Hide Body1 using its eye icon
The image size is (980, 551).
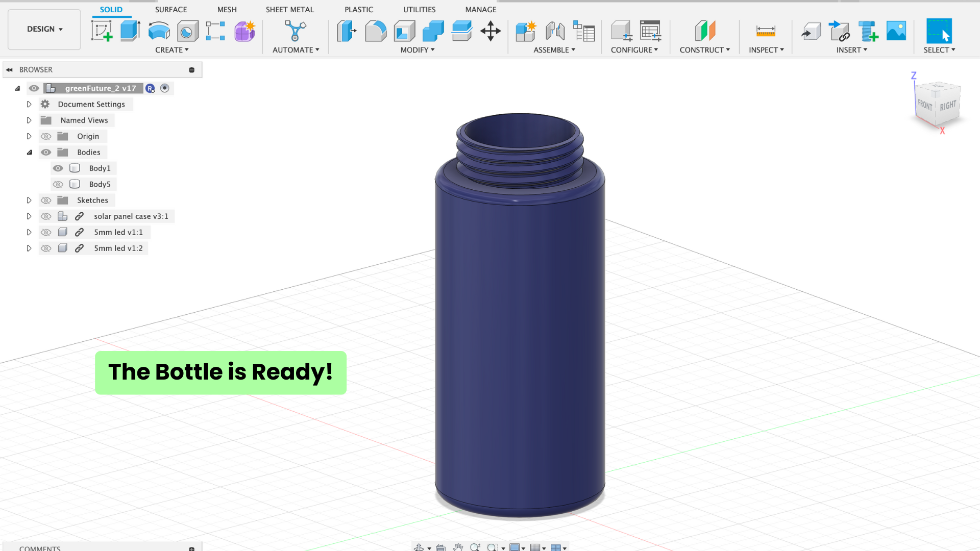point(58,168)
